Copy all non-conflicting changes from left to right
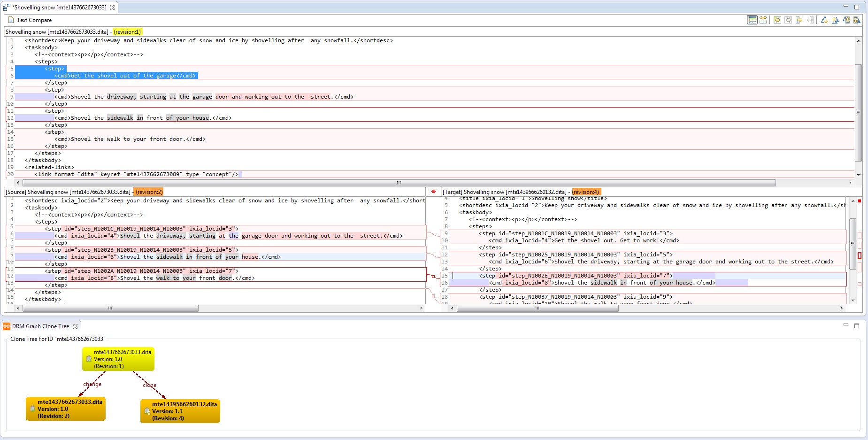The height and width of the screenshot is (440, 868). [777, 20]
